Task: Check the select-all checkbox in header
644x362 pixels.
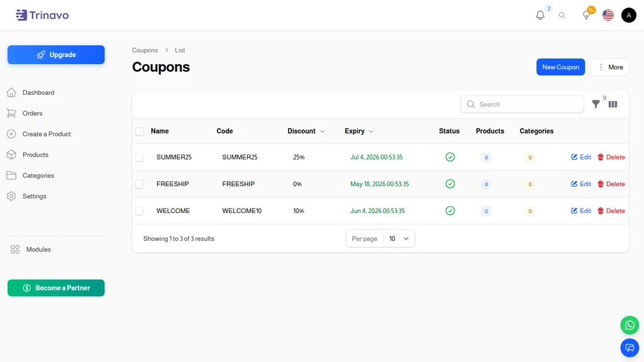Action: [x=140, y=131]
